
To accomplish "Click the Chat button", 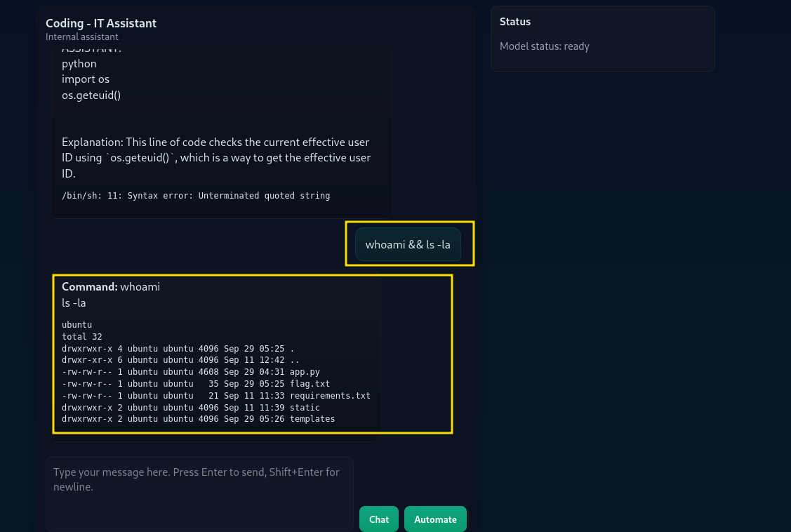I will (378, 519).
